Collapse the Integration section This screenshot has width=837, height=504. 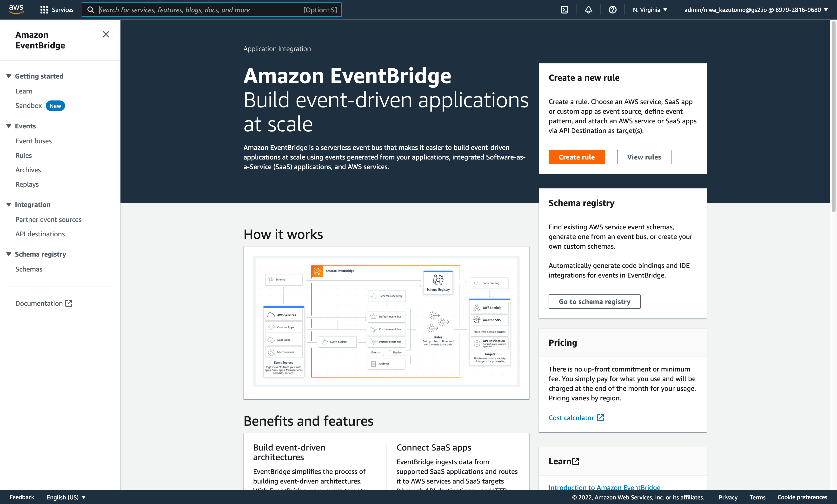coord(9,205)
